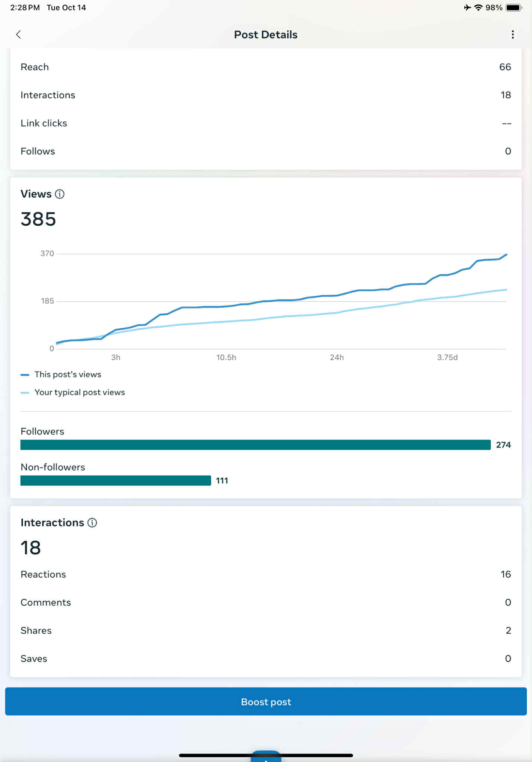532x762 pixels.
Task: Select the Reach metric row
Action: point(266,67)
